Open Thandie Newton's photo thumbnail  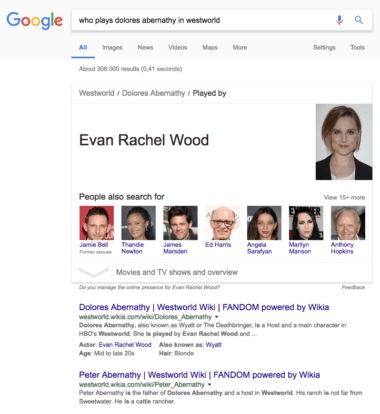[x=138, y=223]
